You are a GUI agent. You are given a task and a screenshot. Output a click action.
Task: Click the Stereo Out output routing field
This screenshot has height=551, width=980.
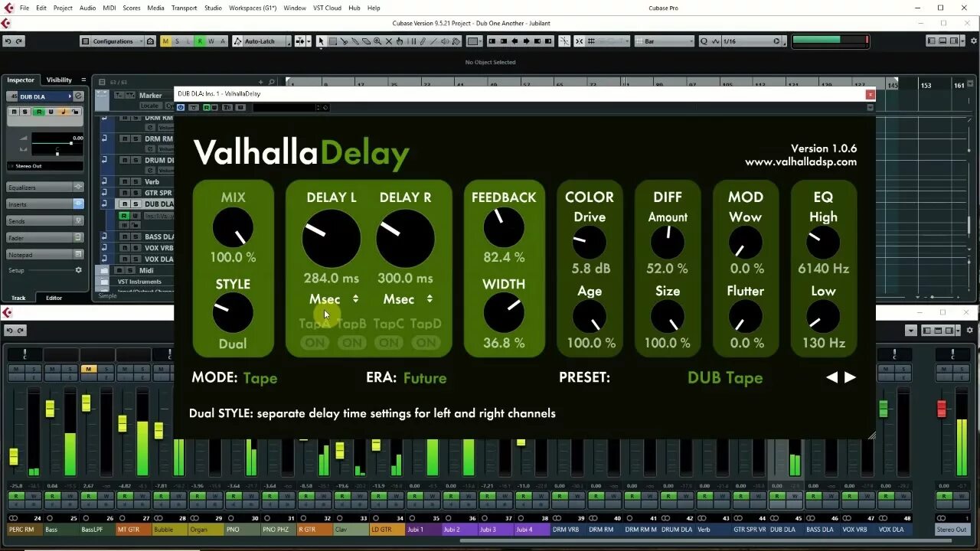pyautogui.click(x=45, y=165)
